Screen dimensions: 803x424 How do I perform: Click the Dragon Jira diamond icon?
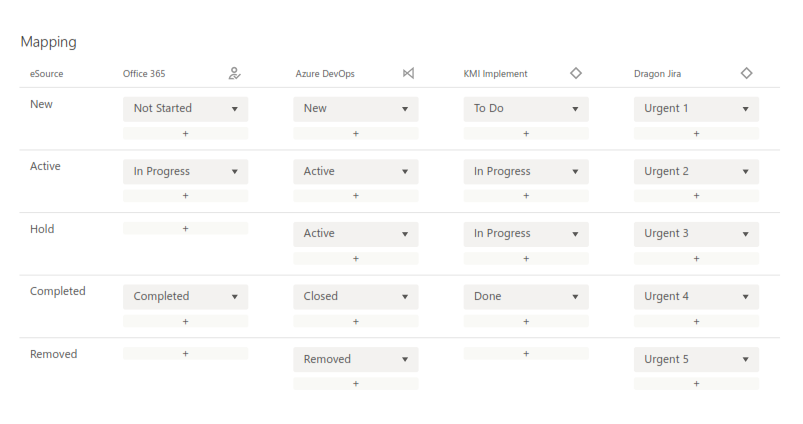[x=746, y=73]
